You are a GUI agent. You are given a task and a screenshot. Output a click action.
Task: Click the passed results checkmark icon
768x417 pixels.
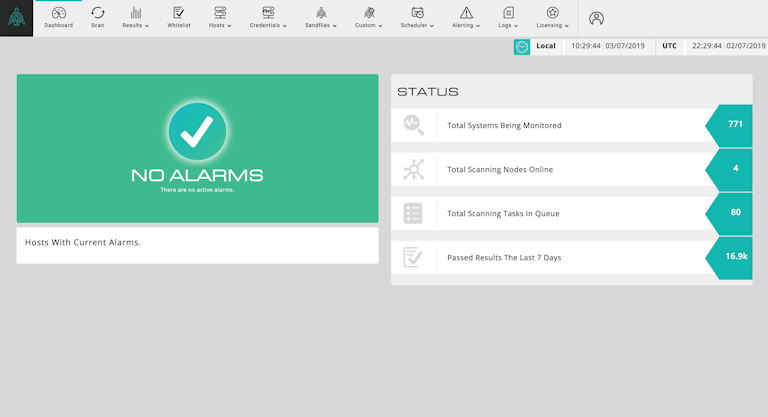[x=412, y=257]
